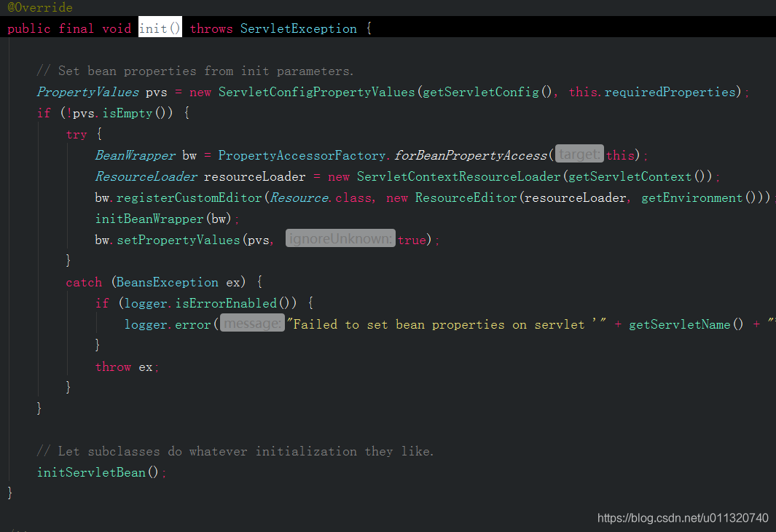Image resolution: width=776 pixels, height=532 pixels.
Task: Select the @Override annotation
Action: click(x=38, y=8)
